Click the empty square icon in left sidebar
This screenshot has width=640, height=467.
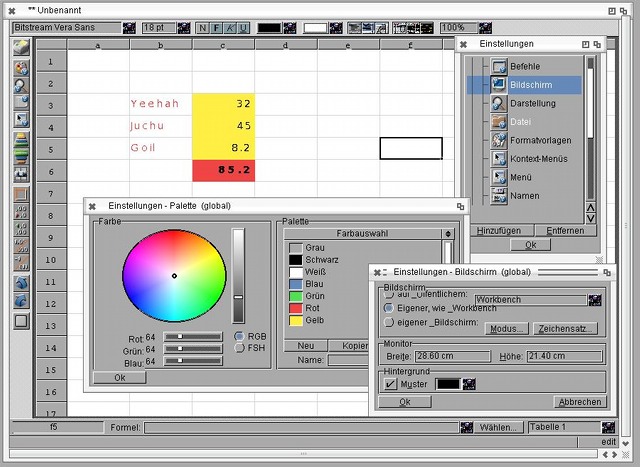[x=21, y=321]
